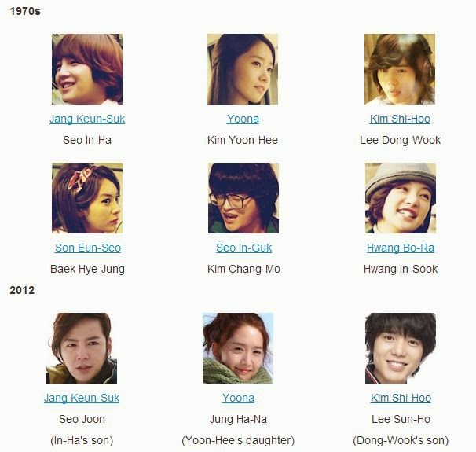Open Yoona link above Jung Ha-Na
The width and height of the screenshot is (476, 452).
click(238, 398)
